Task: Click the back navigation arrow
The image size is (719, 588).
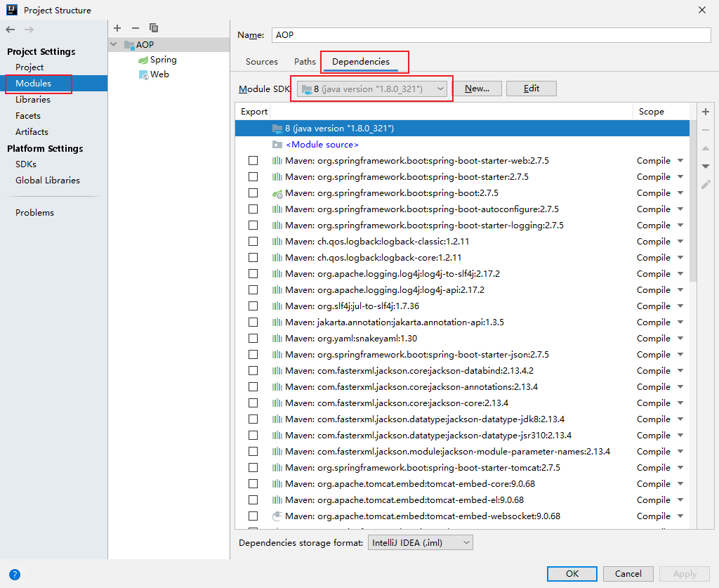Action: click(x=10, y=30)
